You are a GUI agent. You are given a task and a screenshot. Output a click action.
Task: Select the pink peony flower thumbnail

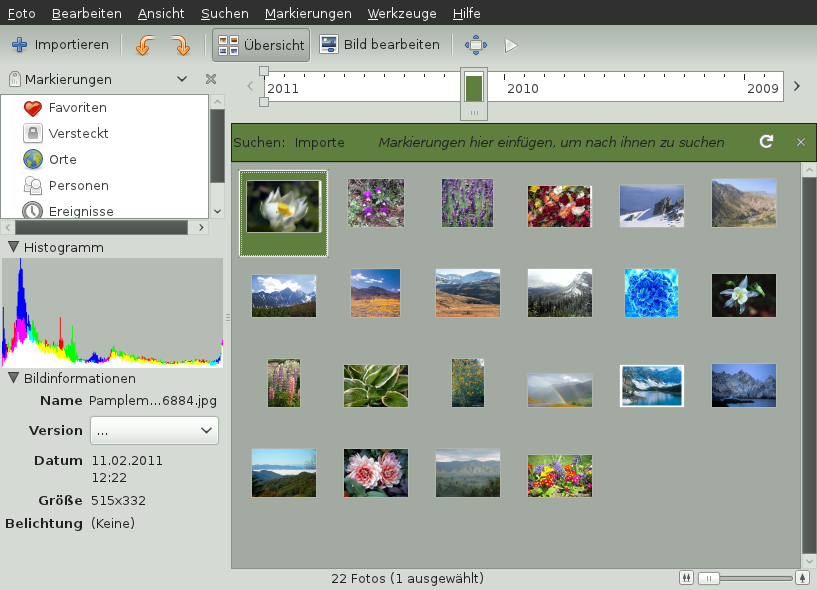375,473
